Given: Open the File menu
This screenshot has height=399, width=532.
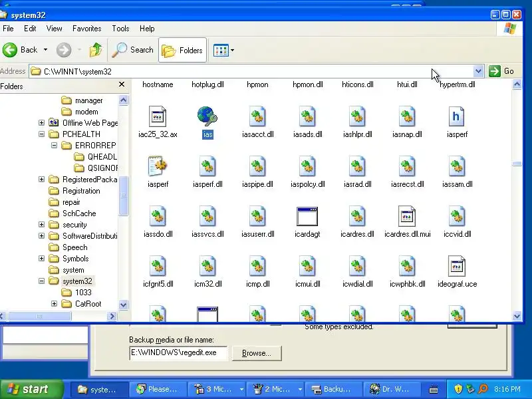Looking at the screenshot, I should click(x=8, y=29).
